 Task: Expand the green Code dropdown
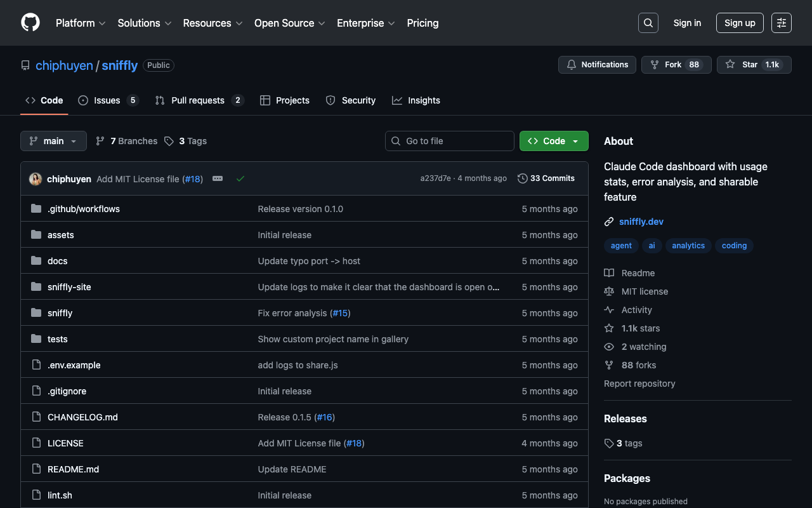click(x=554, y=141)
